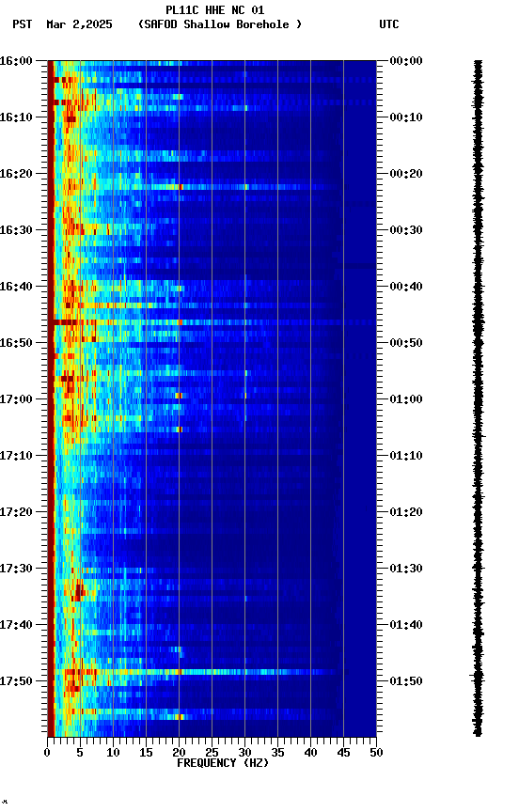
Task: Click the 17:00 PST time label
Action: coord(16,399)
